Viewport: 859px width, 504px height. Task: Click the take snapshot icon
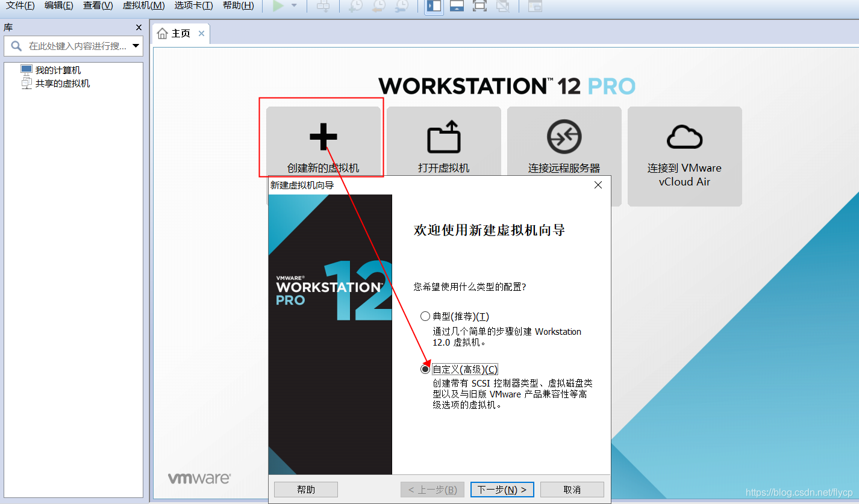click(x=356, y=5)
